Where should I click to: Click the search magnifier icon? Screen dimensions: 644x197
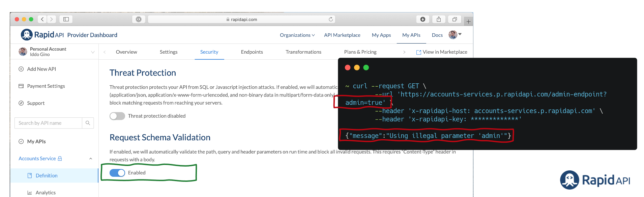click(88, 123)
